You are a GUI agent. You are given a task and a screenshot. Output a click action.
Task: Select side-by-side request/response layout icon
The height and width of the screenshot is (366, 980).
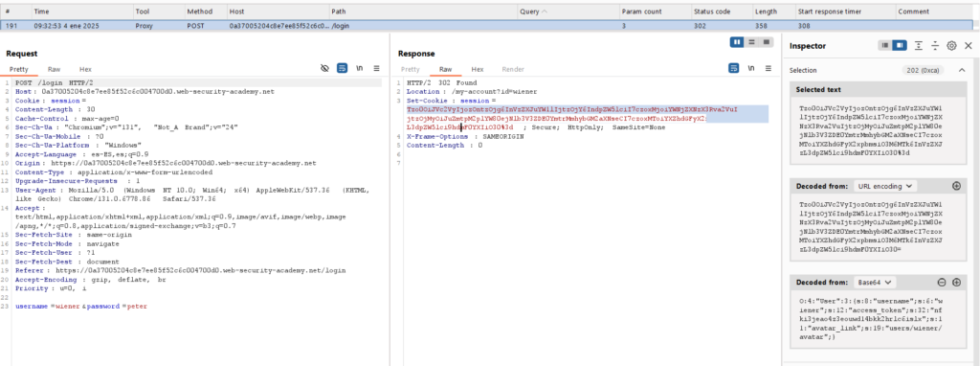point(738,42)
